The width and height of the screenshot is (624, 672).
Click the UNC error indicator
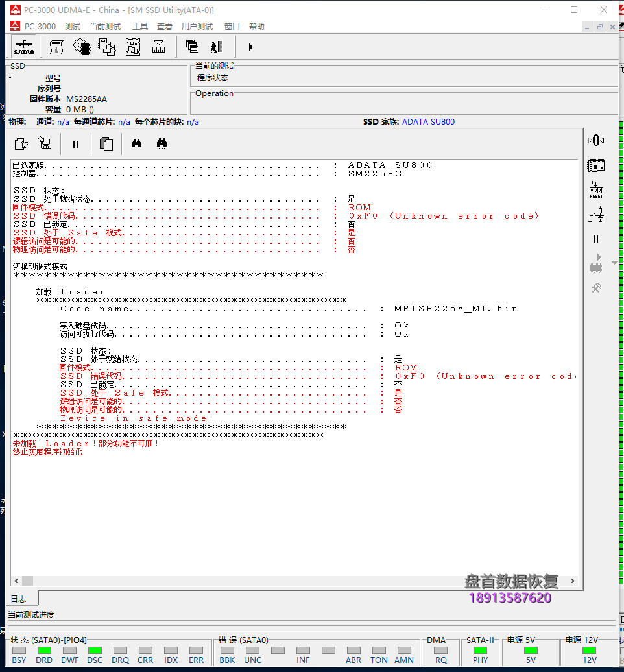point(252,650)
